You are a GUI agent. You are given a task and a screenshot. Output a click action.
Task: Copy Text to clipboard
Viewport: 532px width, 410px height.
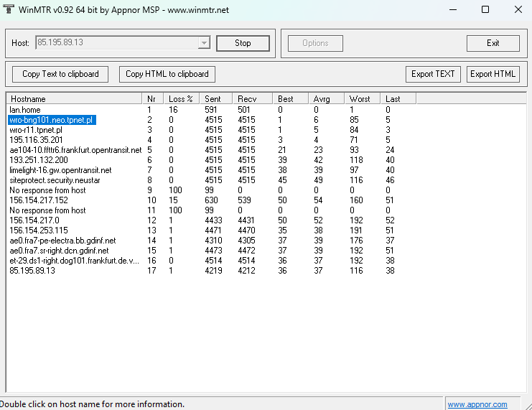coord(60,74)
